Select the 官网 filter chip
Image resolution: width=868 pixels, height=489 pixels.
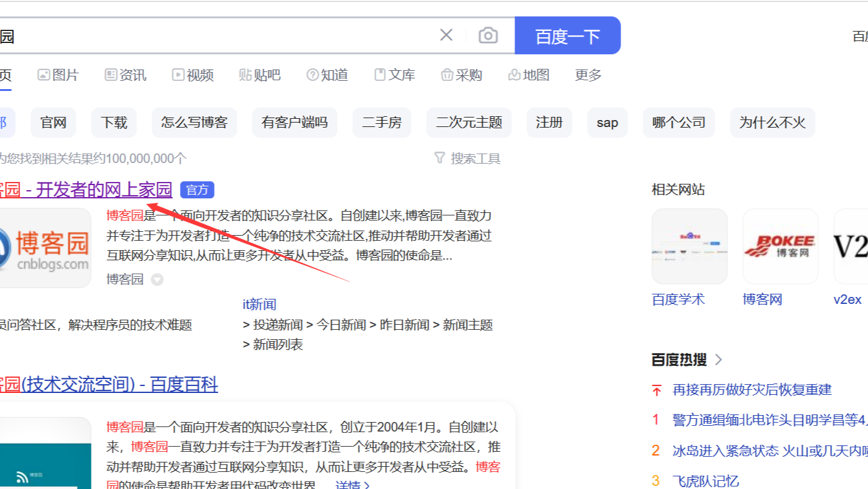54,123
